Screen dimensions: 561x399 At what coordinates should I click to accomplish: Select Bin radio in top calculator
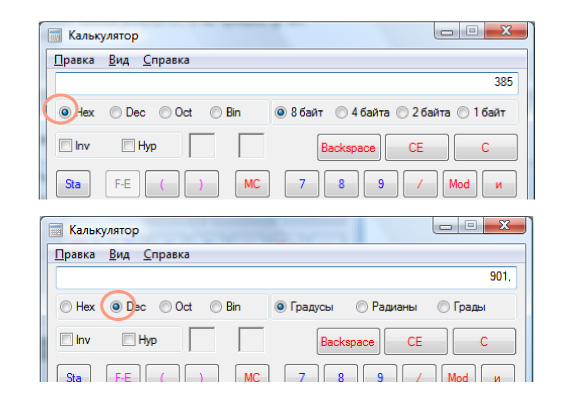[216, 112]
